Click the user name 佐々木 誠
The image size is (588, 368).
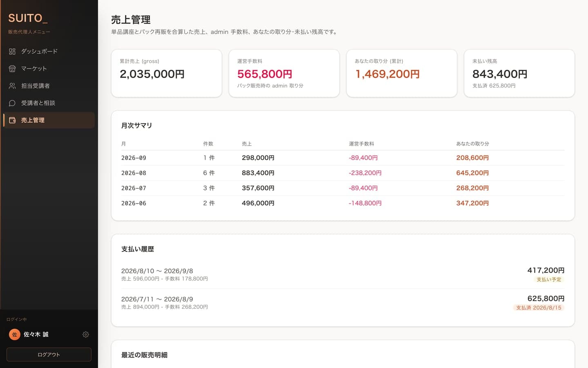point(36,334)
